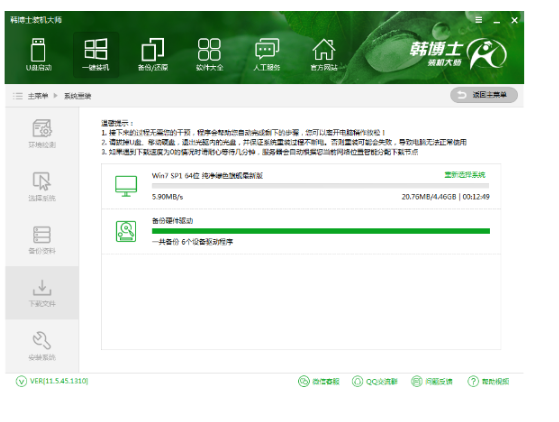559x422 pixels.
Task: Select the 一键装机 one-click install tab
Action: [96, 55]
